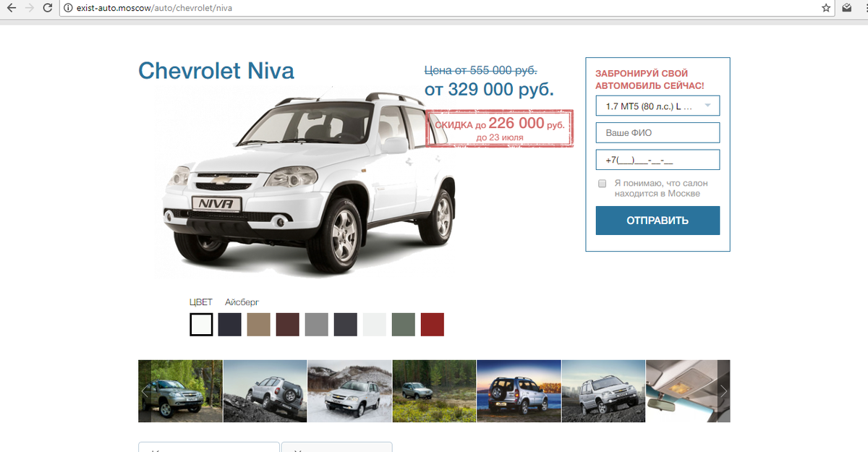Select the red color swatch
Viewport: 868px width, 452px height.
(x=433, y=325)
